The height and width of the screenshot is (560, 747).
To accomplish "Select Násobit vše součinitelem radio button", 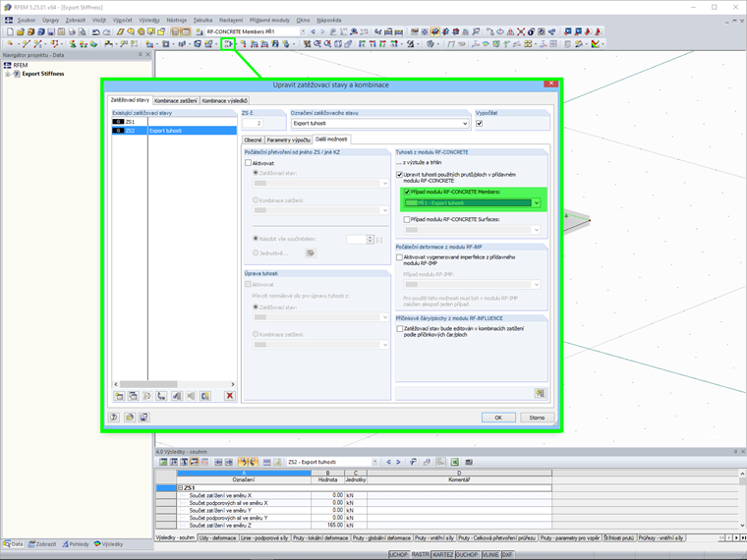I will [x=256, y=239].
